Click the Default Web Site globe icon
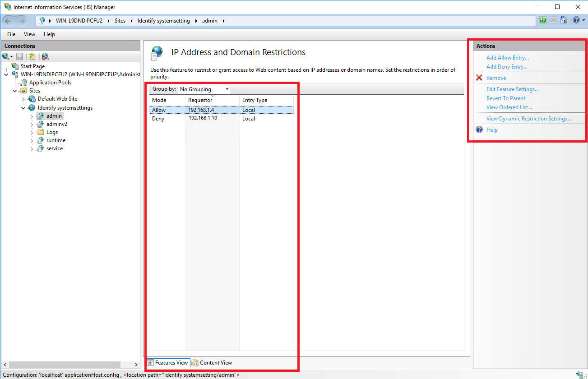Viewport: 588px width, 379px height. pos(32,99)
